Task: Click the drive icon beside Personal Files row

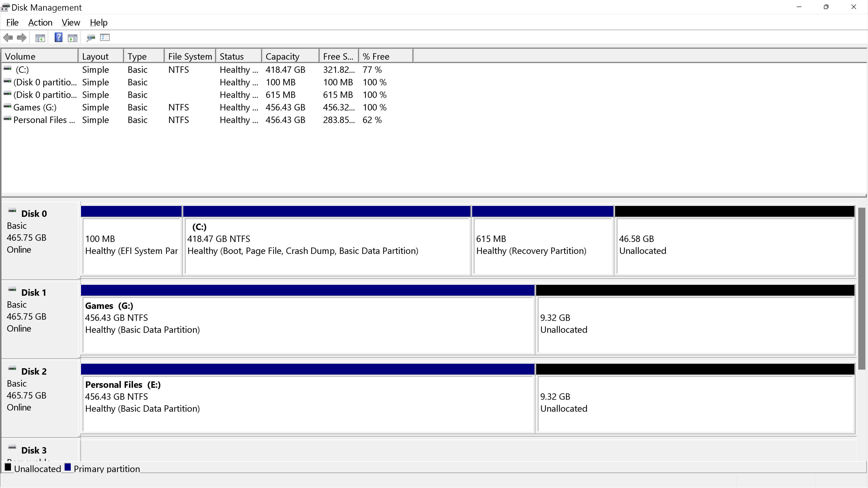Action: click(x=7, y=119)
